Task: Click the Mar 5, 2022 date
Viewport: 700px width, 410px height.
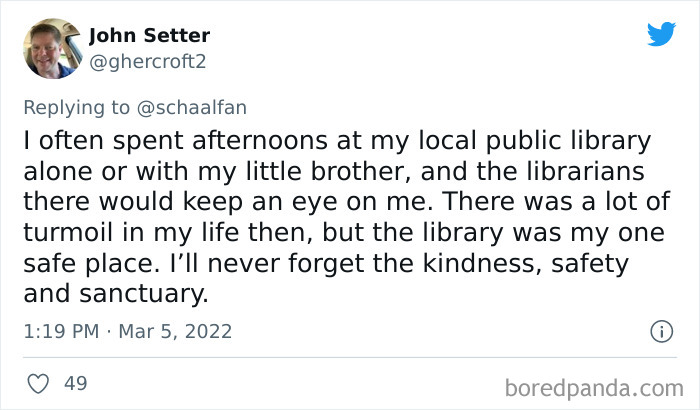Action: [x=175, y=331]
